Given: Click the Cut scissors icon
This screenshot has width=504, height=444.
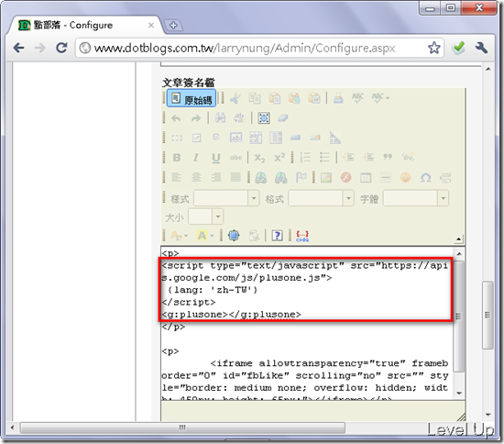Looking at the screenshot, I should (x=236, y=98).
